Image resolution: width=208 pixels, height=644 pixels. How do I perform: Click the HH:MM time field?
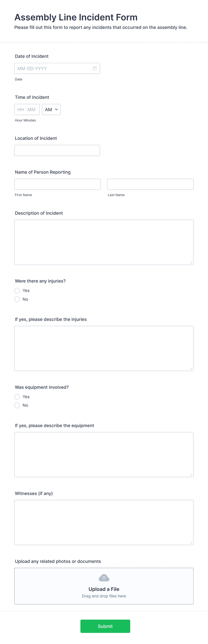(27, 109)
